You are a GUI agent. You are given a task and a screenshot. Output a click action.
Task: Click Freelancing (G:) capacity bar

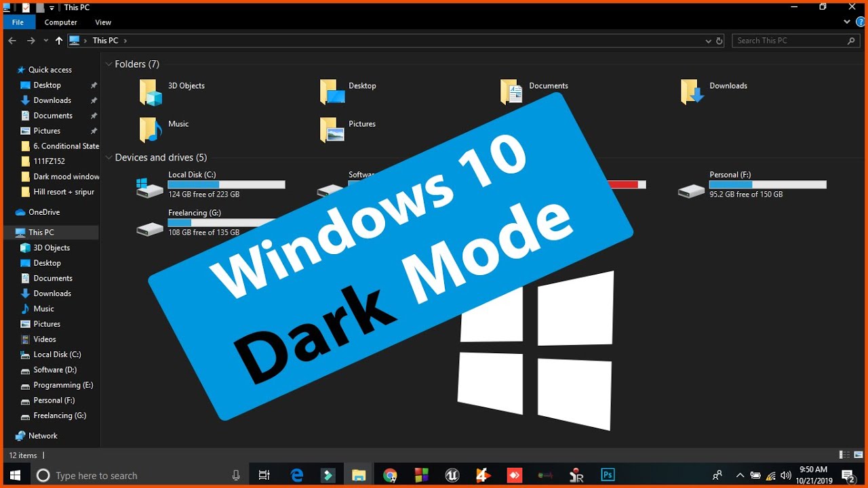coord(222,222)
